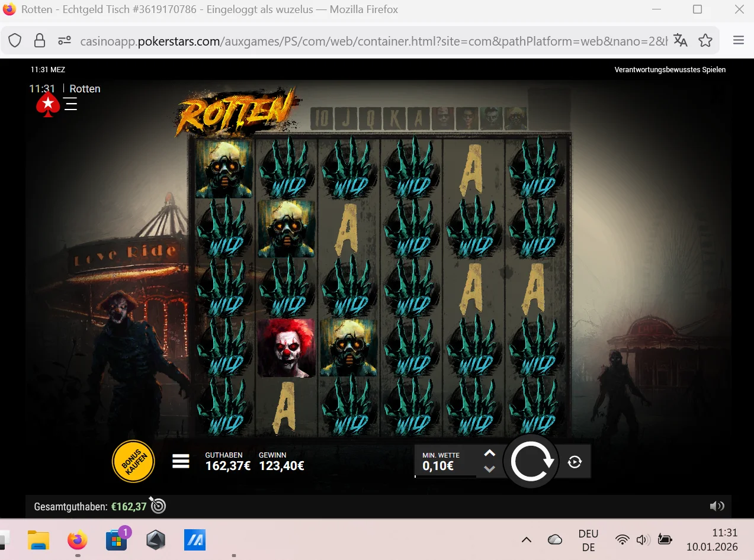
Task: Open the blue striped taskbar app
Action: 195,540
